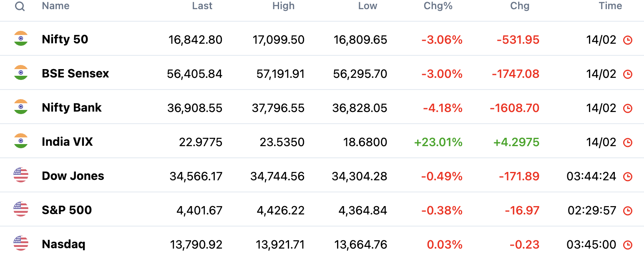Click the clock icon in BSE Sensex row
Viewport: 644px width, 259px height.
click(x=627, y=74)
